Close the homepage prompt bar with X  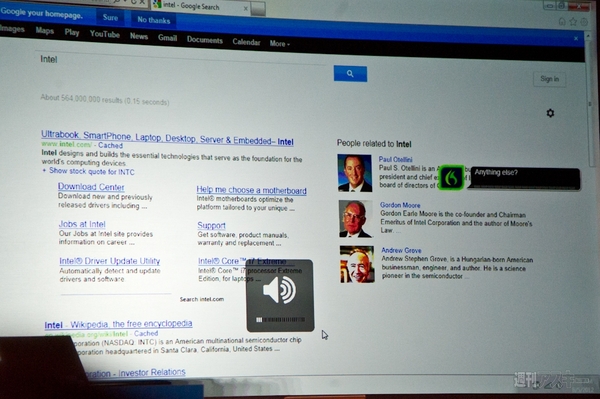coord(576,38)
